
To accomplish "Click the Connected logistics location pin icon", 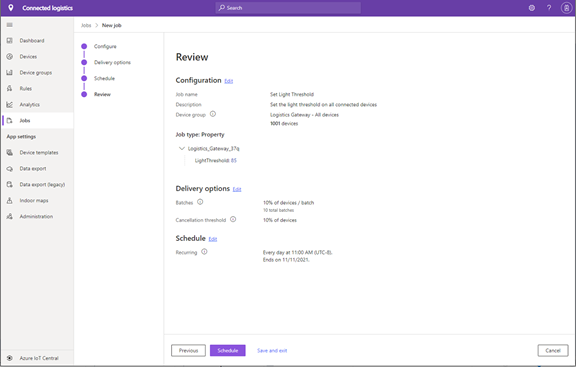I will (x=11, y=8).
